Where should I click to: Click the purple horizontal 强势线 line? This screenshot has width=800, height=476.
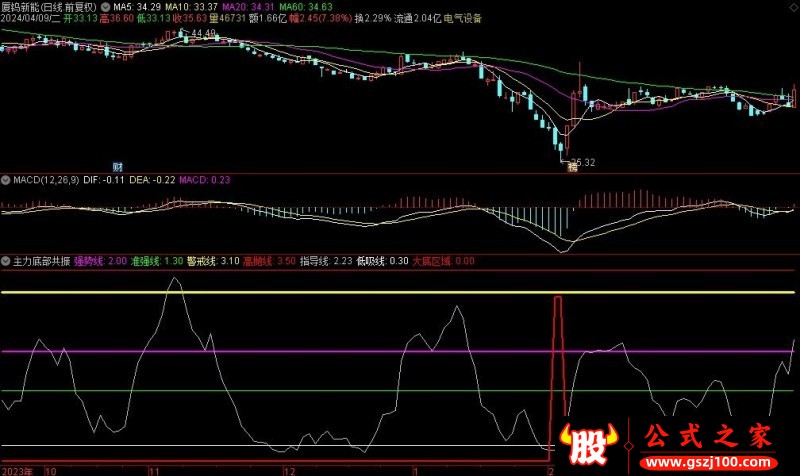(398, 352)
